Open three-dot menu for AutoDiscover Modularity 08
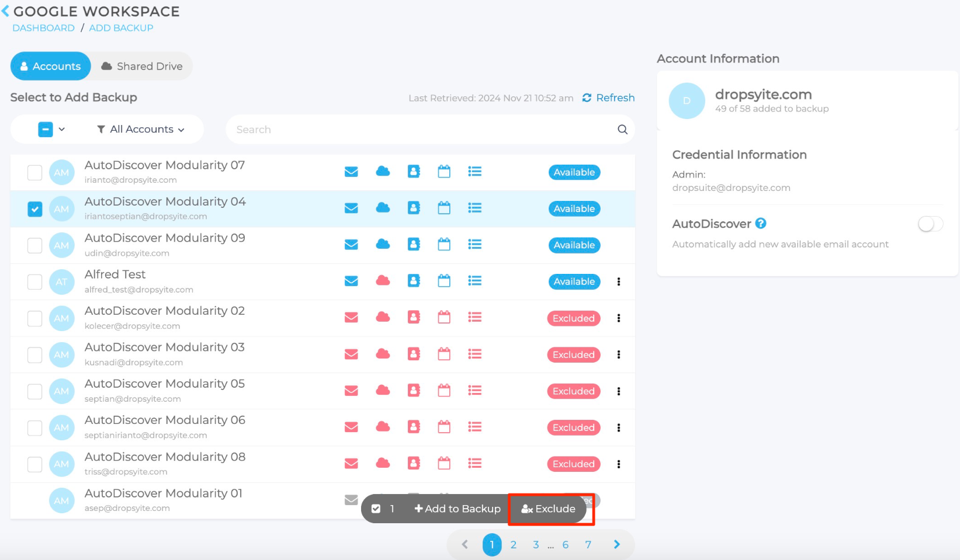960x560 pixels. click(x=618, y=464)
